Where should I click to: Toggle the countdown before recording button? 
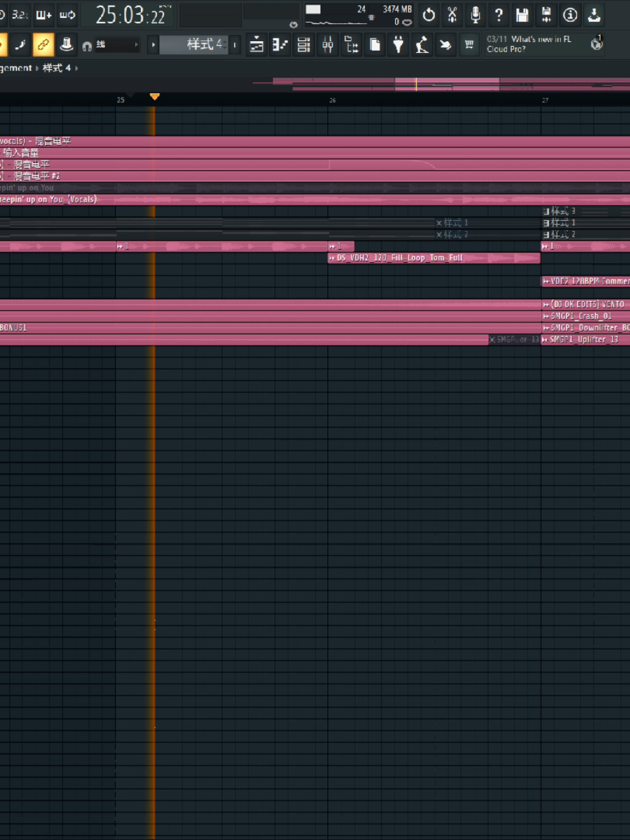click(21, 14)
